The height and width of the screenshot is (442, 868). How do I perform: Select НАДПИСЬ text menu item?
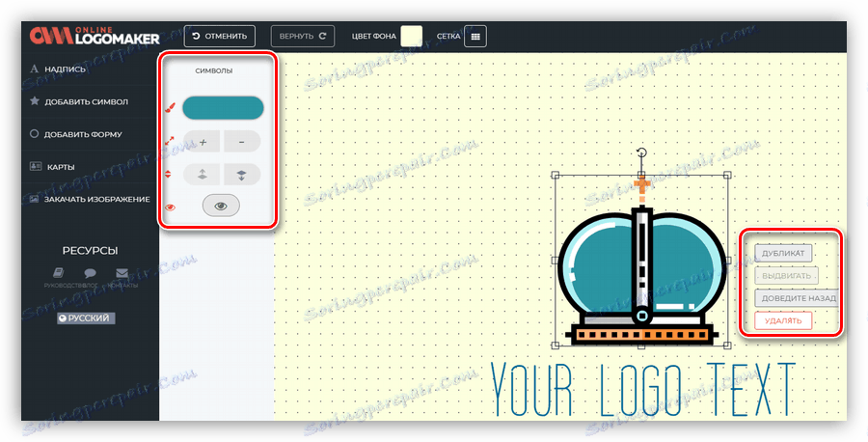pos(65,69)
